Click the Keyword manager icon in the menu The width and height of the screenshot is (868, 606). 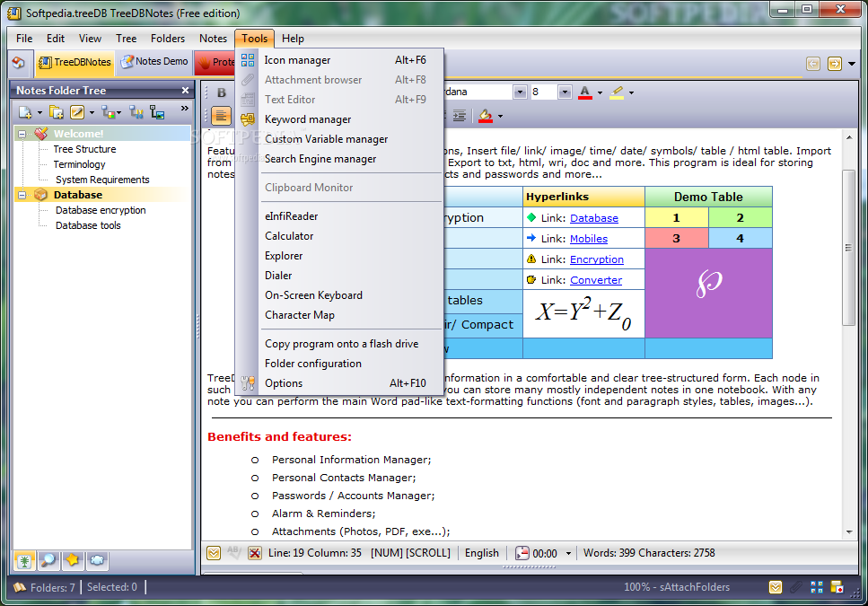coord(248,119)
